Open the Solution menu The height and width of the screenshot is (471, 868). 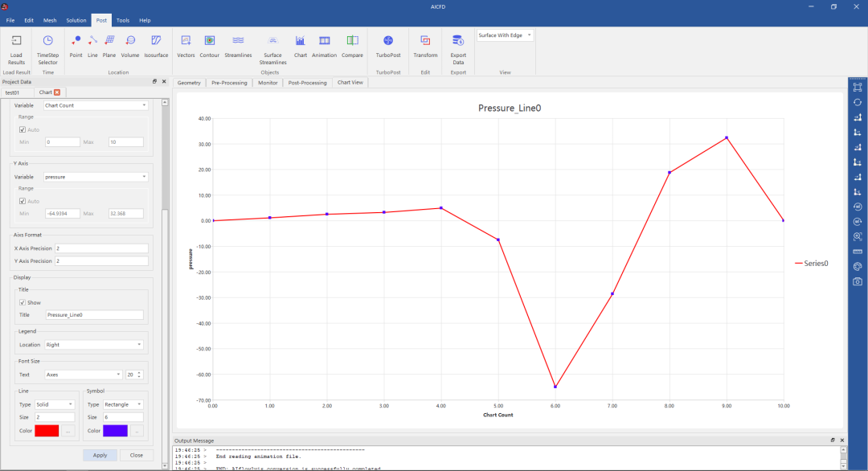coord(76,20)
